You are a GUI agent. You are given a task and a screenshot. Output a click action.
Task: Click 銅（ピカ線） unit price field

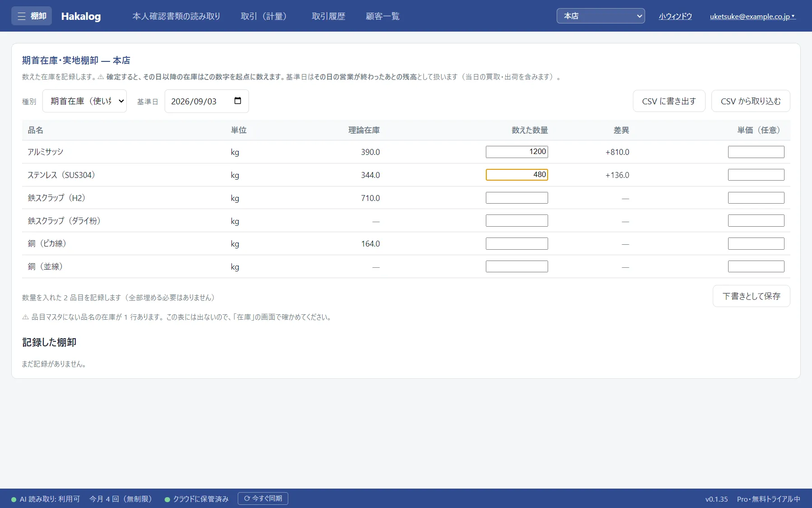pyautogui.click(x=756, y=244)
